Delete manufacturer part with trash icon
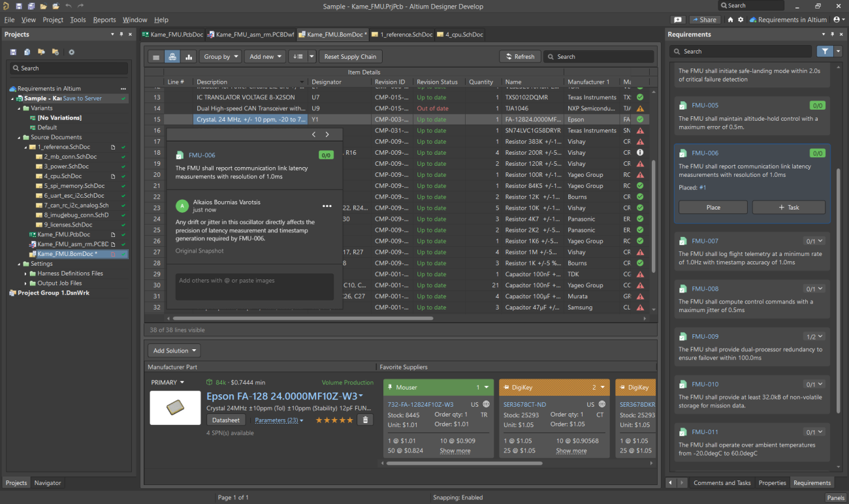 (366, 420)
